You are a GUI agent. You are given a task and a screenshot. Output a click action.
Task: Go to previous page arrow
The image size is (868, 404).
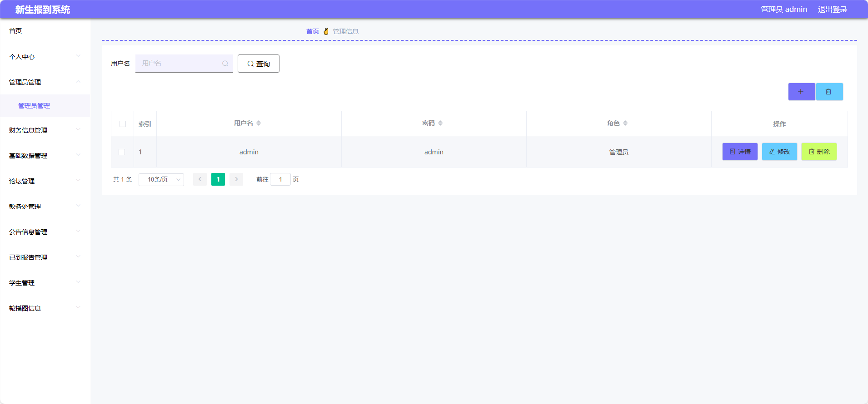(200, 179)
